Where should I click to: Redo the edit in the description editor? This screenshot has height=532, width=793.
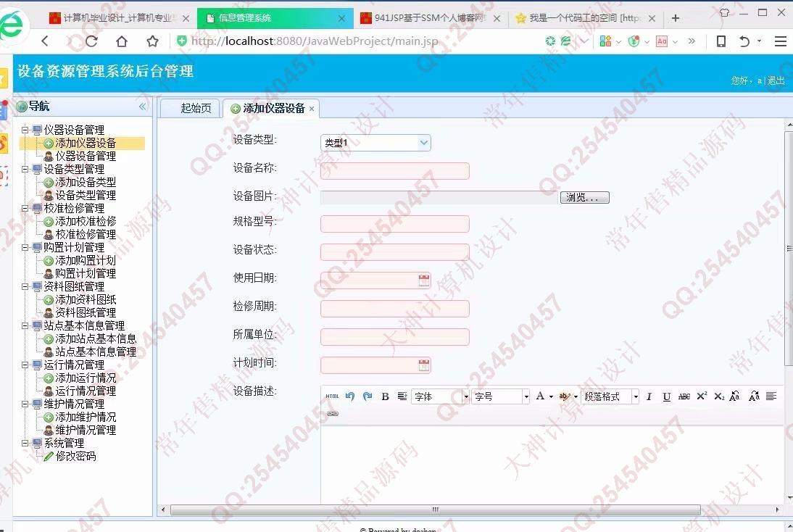coord(368,396)
